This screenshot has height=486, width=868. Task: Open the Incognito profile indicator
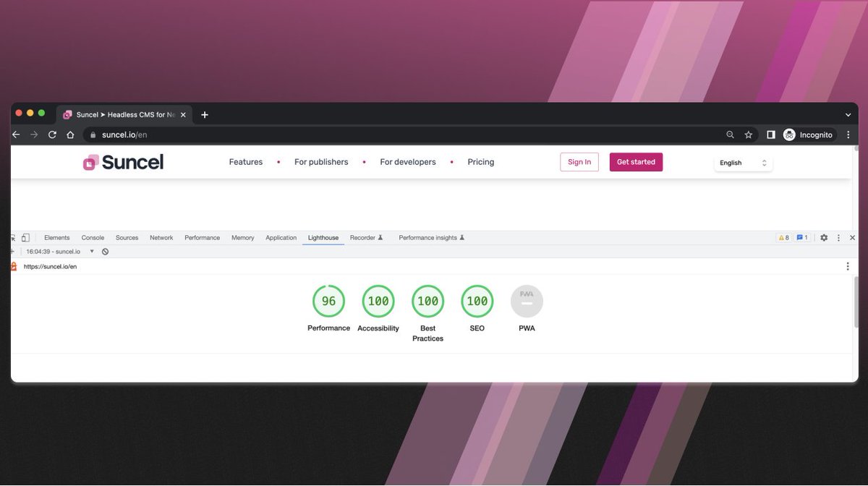pos(808,135)
